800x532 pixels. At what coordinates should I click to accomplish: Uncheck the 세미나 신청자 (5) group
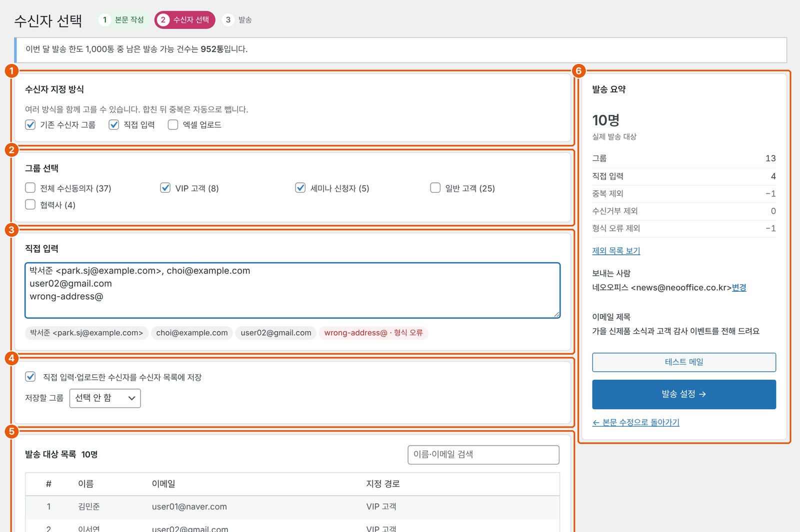pos(300,188)
